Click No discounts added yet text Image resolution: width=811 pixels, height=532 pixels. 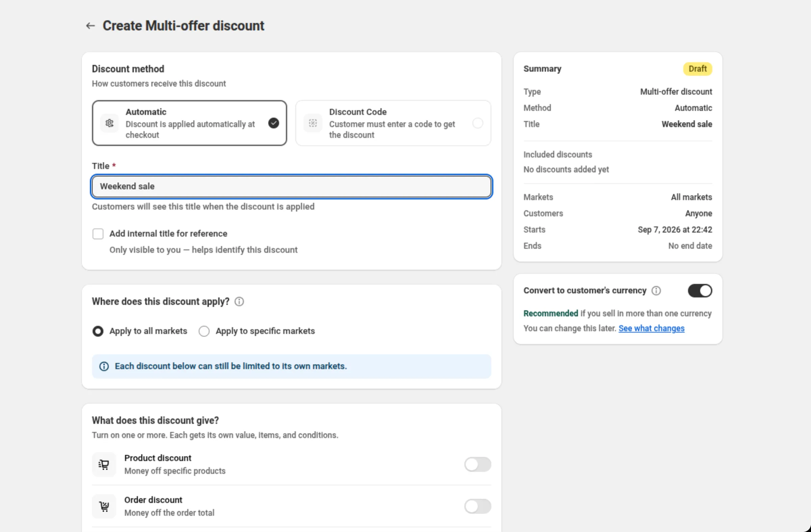click(x=566, y=169)
